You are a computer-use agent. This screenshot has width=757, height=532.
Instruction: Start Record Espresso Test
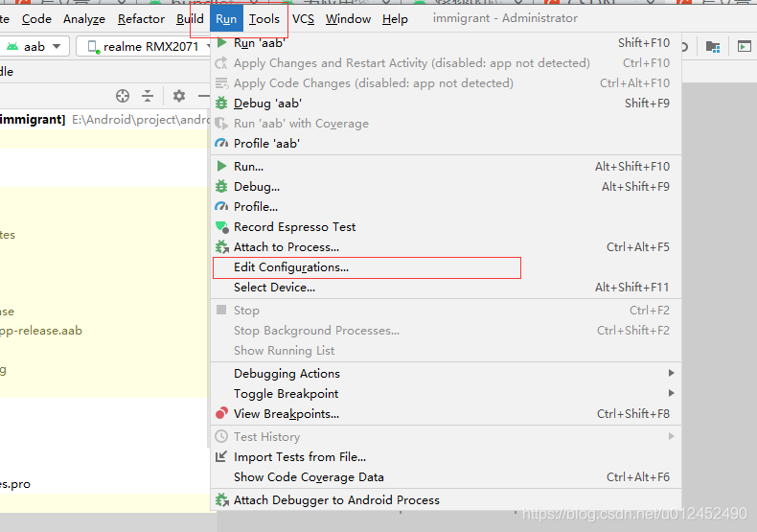click(x=446, y=227)
